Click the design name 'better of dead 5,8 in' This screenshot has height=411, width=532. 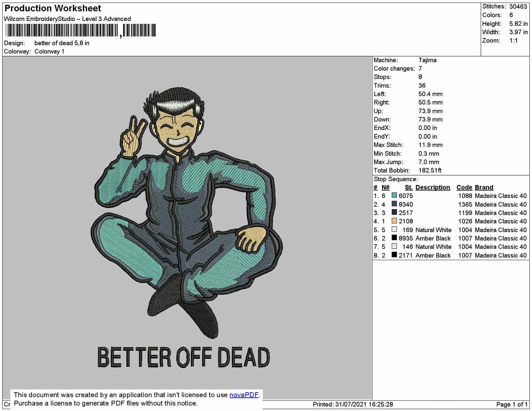62,43
